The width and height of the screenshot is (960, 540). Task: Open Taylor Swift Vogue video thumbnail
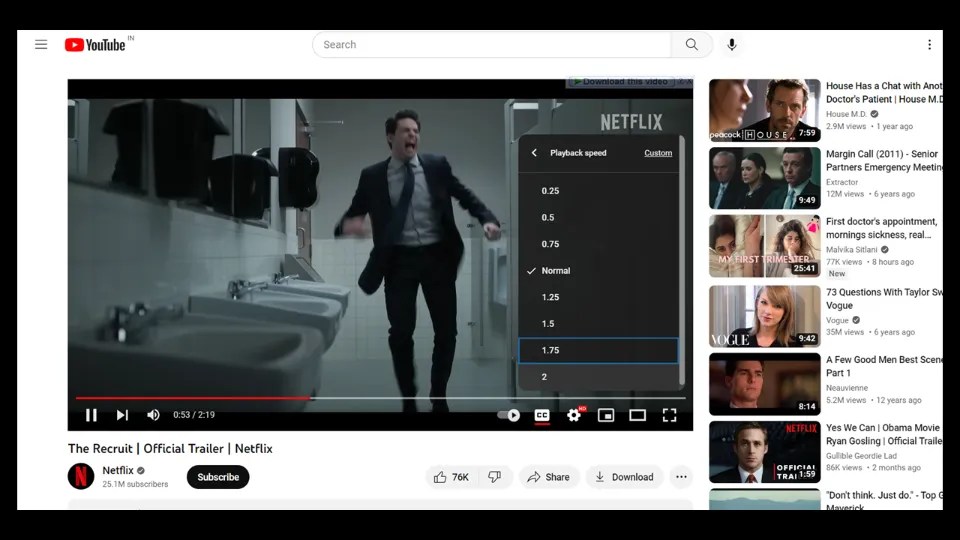[765, 317]
